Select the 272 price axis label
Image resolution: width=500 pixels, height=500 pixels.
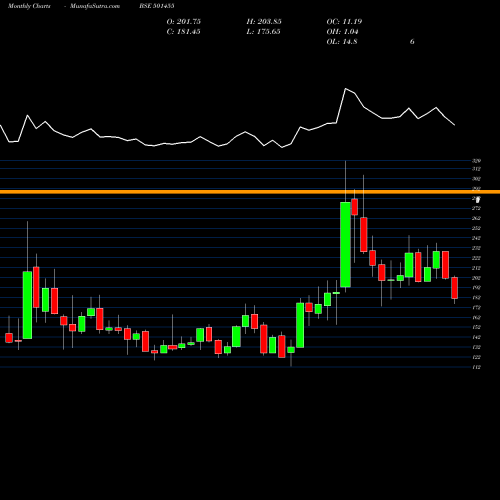(x=476, y=208)
